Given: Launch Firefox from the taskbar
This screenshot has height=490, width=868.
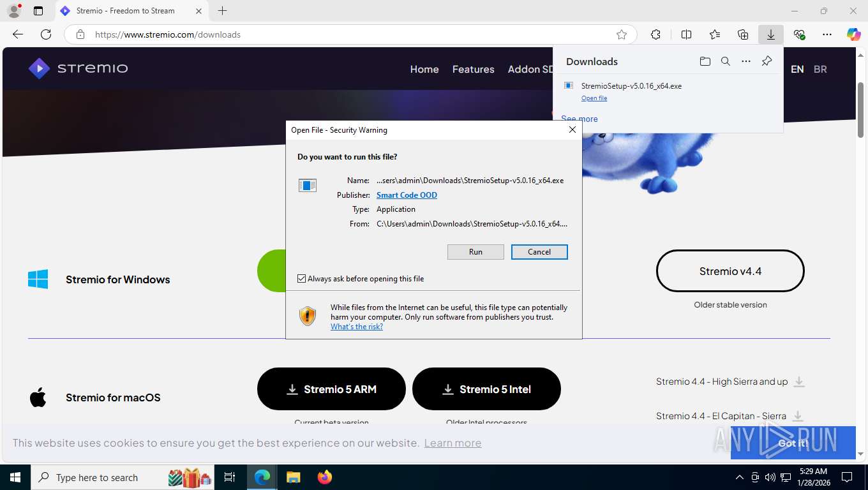Looking at the screenshot, I should click(x=325, y=477).
